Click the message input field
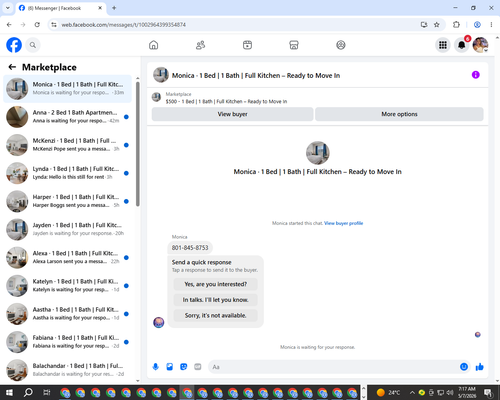The height and width of the screenshot is (400, 500). 333,367
